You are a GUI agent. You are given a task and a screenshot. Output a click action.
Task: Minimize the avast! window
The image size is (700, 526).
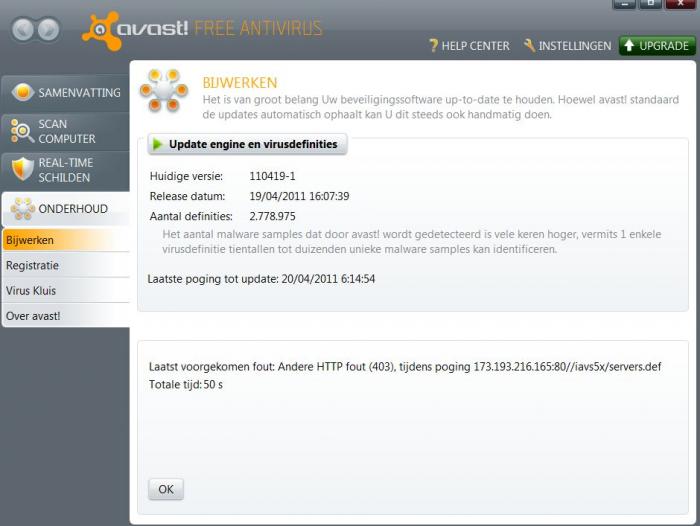click(x=624, y=4)
